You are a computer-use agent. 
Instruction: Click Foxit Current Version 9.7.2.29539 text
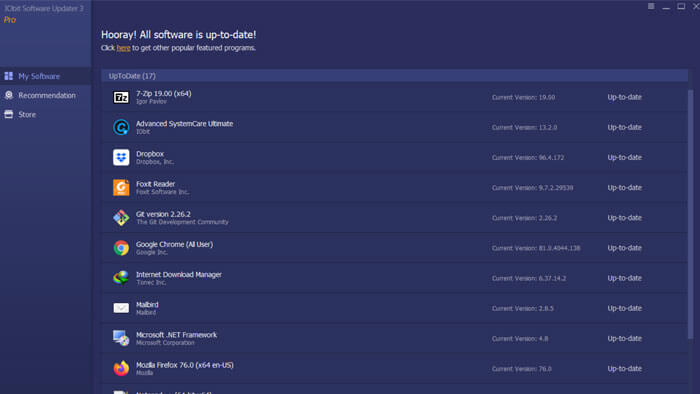pos(533,188)
